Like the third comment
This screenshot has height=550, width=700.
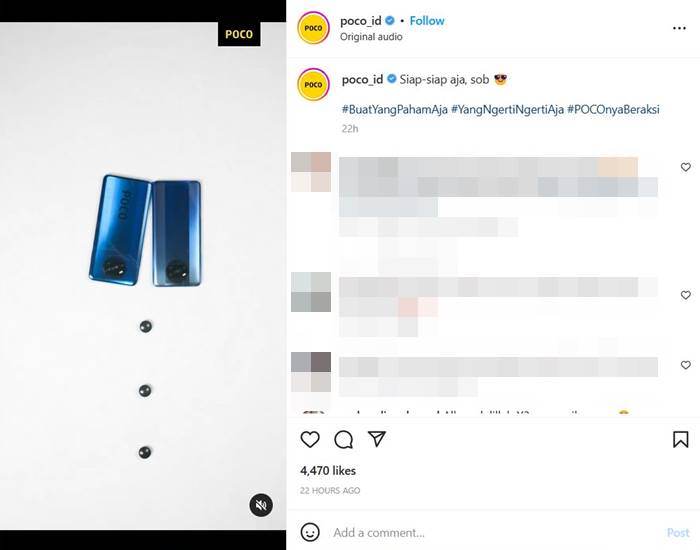[685, 366]
